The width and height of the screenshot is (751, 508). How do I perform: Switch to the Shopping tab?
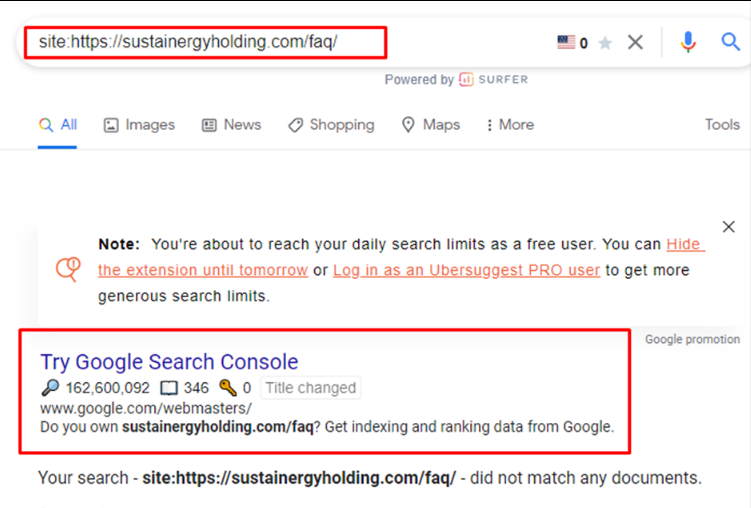tap(331, 125)
